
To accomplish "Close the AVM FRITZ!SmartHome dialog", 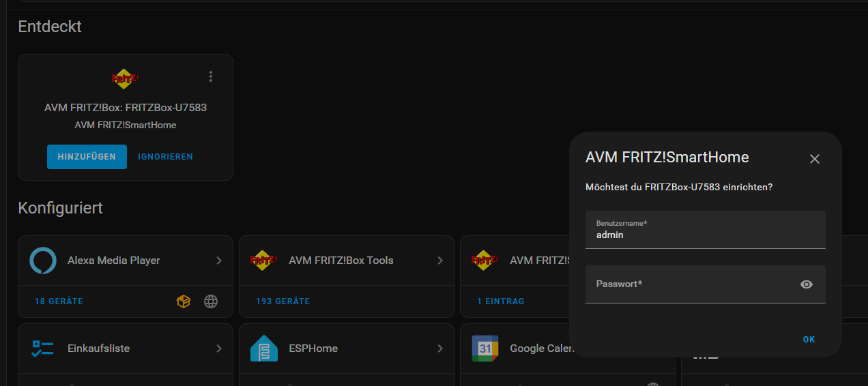I will tap(814, 159).
